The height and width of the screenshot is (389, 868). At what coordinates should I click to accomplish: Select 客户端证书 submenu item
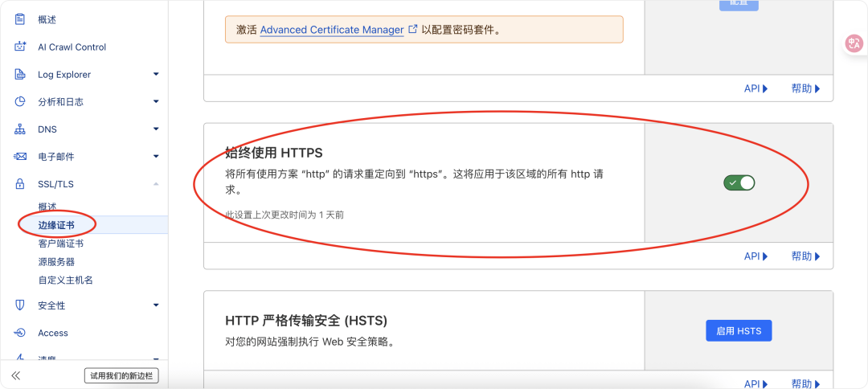[61, 244]
